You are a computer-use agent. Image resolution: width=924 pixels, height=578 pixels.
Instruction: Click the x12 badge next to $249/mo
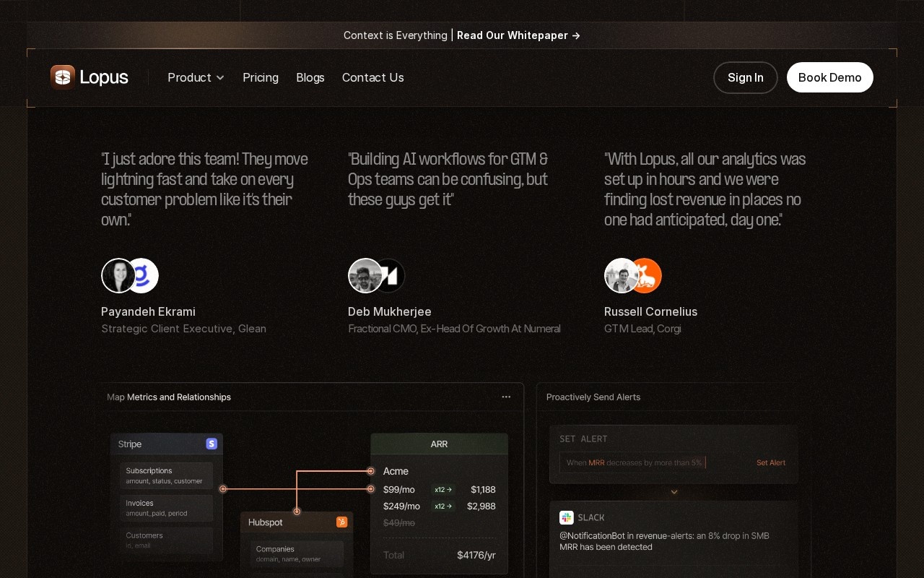point(443,506)
